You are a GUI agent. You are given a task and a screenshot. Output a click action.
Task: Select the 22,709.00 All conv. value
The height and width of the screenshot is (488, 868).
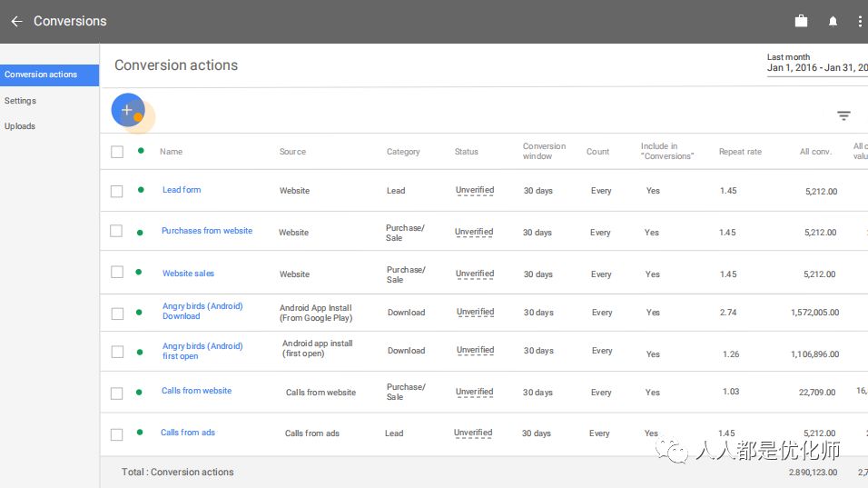coord(817,393)
